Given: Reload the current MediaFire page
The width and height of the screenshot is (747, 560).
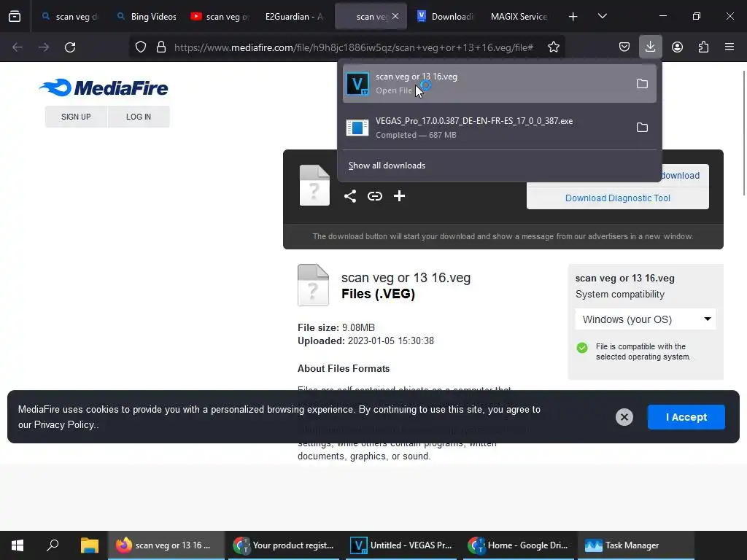Looking at the screenshot, I should click(x=70, y=47).
